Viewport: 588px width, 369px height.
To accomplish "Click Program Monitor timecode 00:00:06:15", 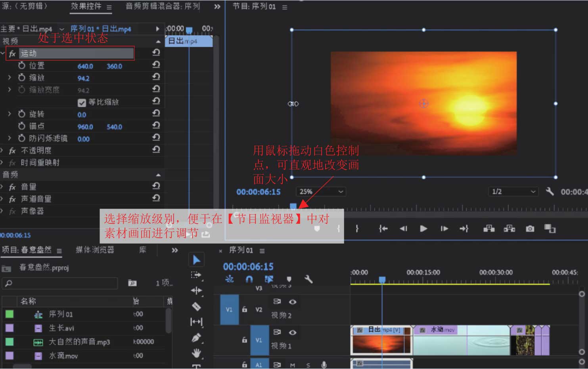I will pos(259,192).
